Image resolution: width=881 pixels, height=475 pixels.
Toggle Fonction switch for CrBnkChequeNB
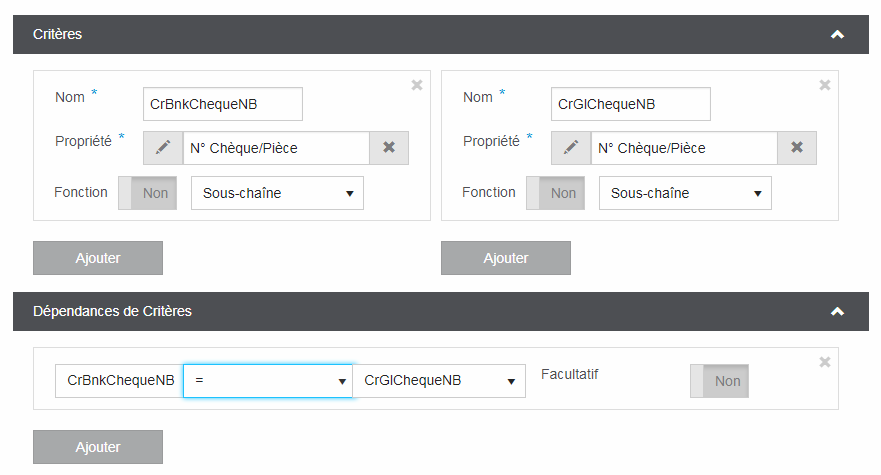pos(148,193)
